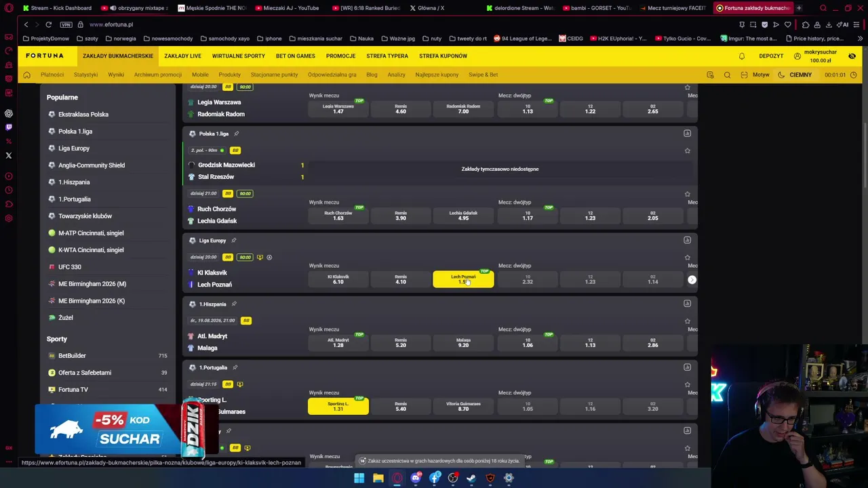The image size is (868, 488).
Task: Pin the 1.Portugalia league section
Action: click(235, 367)
